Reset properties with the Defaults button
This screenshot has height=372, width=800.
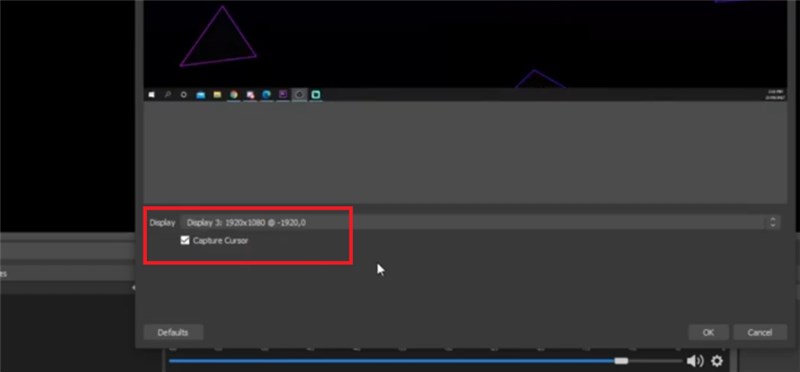(173, 333)
